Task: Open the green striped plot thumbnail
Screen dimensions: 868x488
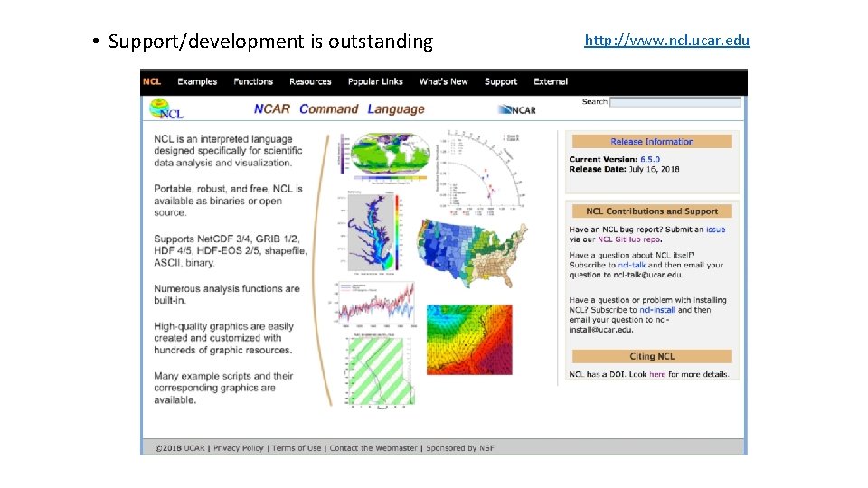Action: [x=380, y=371]
